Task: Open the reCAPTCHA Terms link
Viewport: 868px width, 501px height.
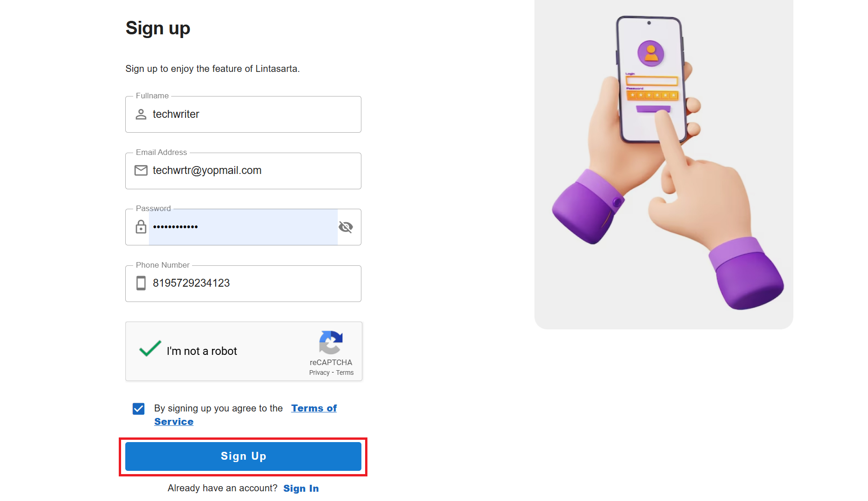Action: 345,373
